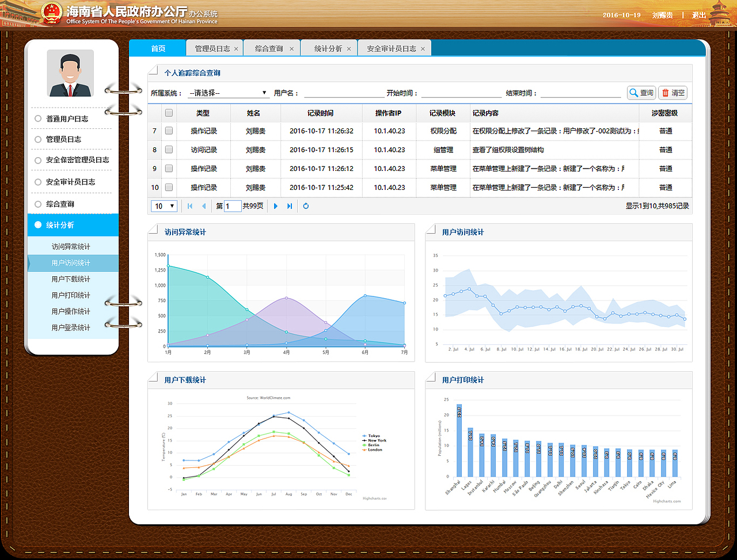The width and height of the screenshot is (737, 560).
Task: Select 综合查询 radio in sidebar
Action: [x=38, y=204]
